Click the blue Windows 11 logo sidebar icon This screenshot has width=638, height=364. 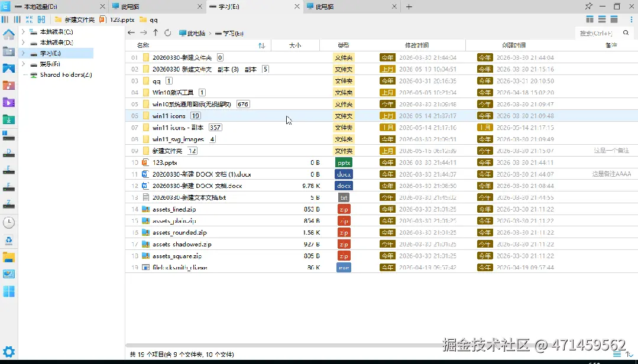(x=8, y=291)
